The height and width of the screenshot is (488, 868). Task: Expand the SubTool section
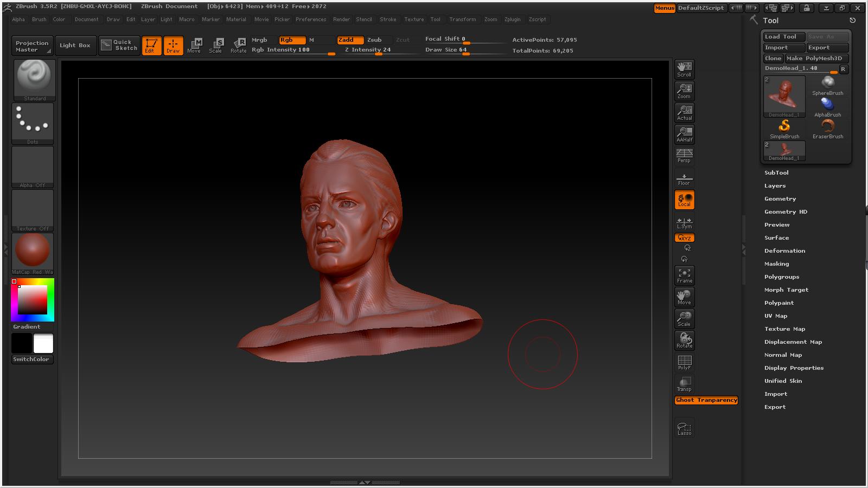(x=776, y=172)
